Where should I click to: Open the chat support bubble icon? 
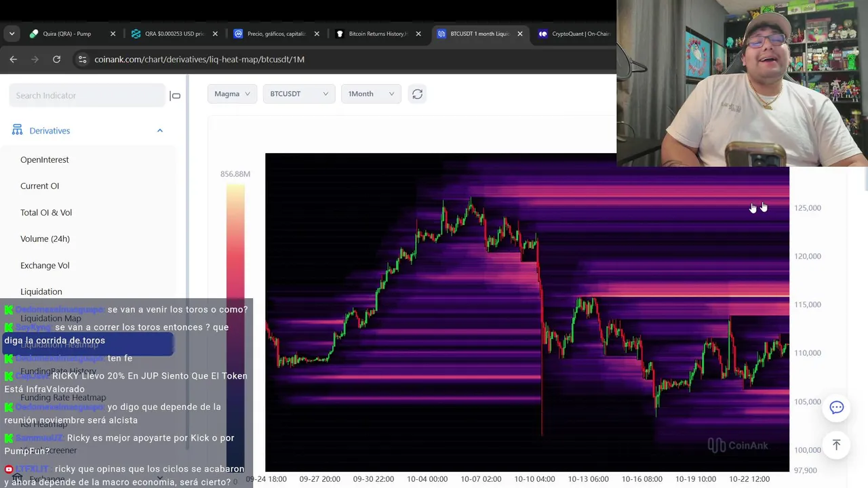[x=837, y=407]
